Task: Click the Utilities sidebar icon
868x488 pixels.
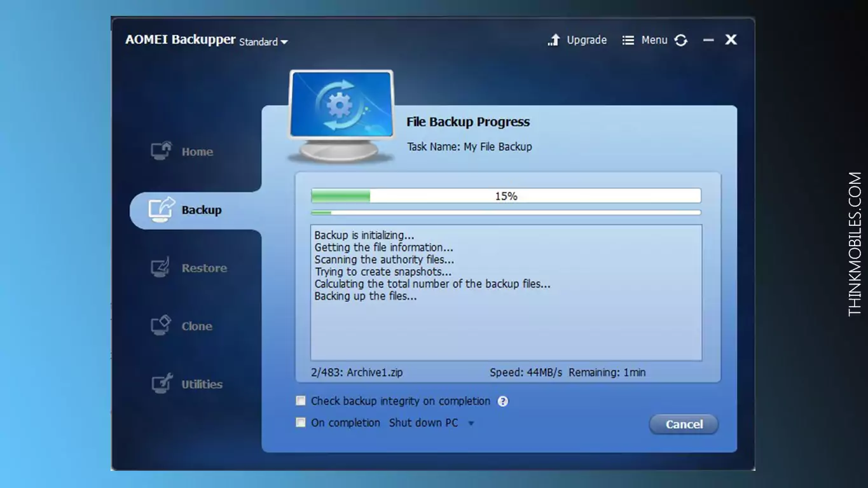Action: pyautogui.click(x=162, y=383)
